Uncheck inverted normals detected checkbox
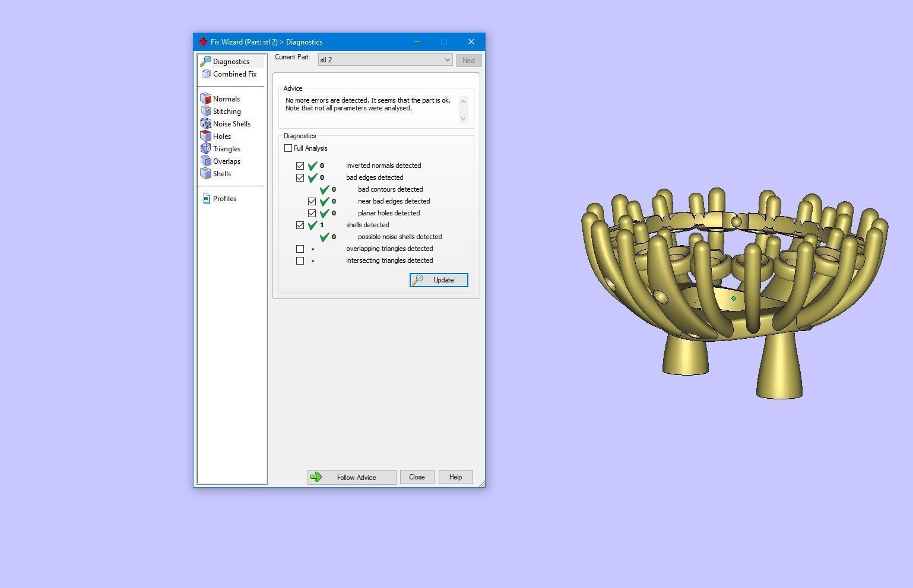 [x=300, y=166]
